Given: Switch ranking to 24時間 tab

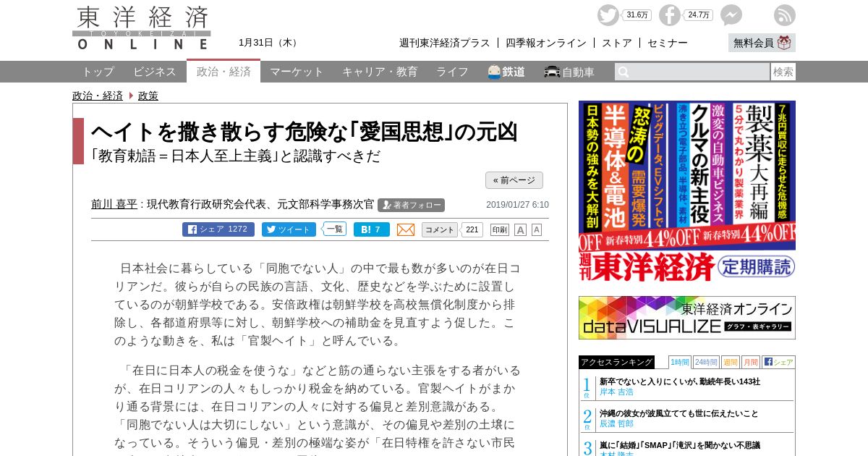Looking at the screenshot, I should tap(706, 362).
